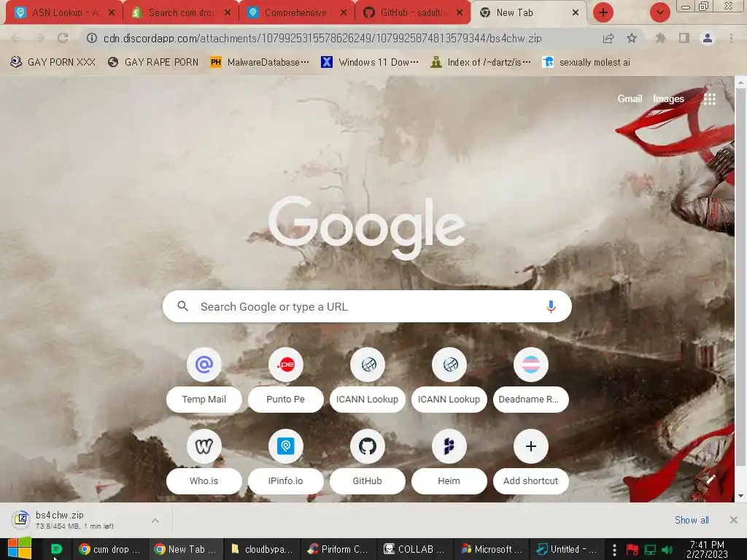Screen dimensions: 747x560
Task: Click the address bar URL field
Action: tap(322, 38)
